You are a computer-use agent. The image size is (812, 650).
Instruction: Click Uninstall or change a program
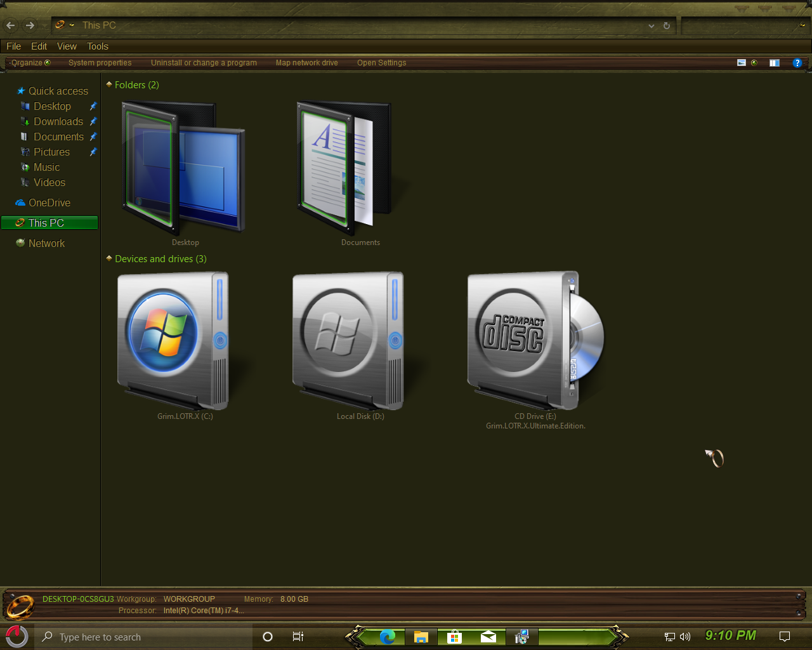tap(204, 63)
